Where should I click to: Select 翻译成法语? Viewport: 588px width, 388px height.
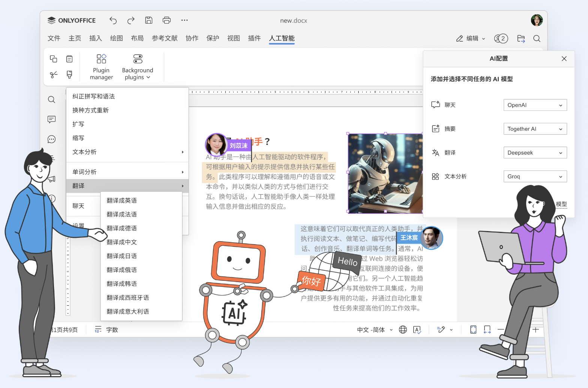point(141,214)
